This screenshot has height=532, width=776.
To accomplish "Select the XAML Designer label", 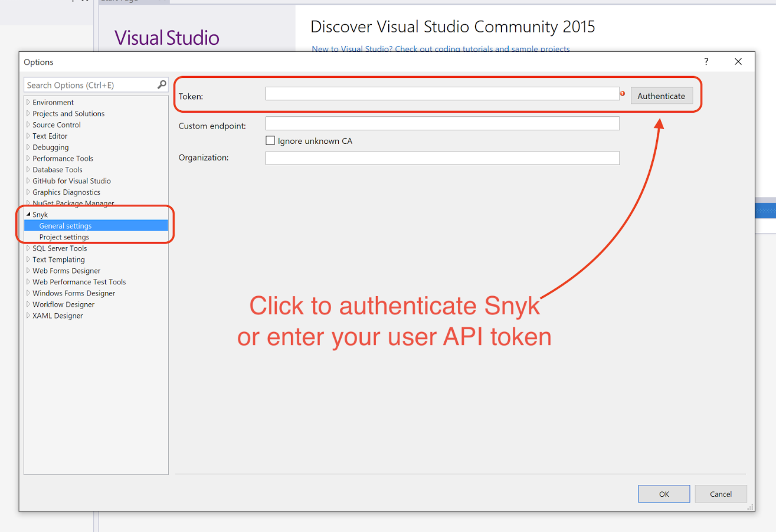I will 58,316.
